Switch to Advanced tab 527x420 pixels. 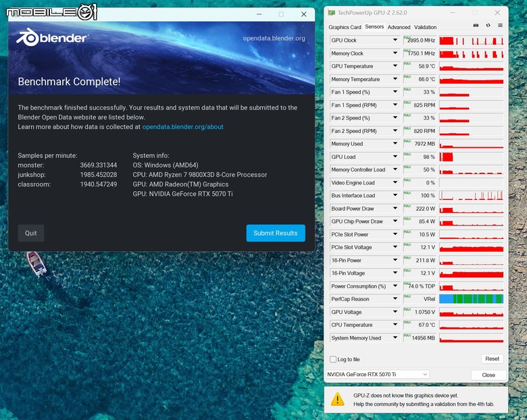point(399,27)
